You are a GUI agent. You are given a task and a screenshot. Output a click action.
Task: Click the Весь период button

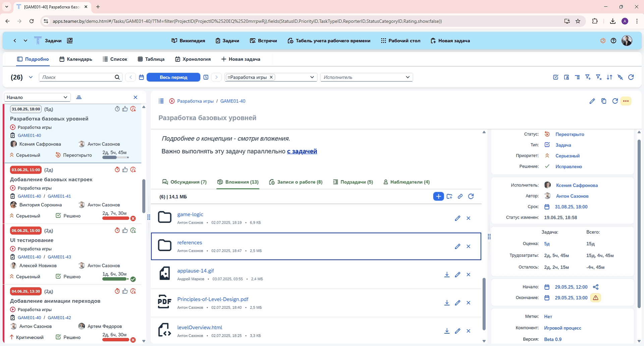173,77
